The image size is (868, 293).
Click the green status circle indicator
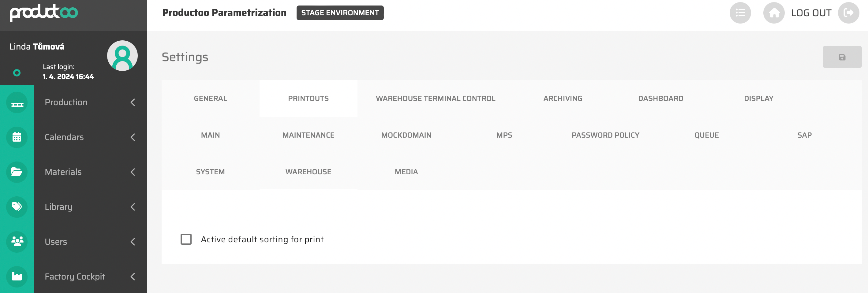[x=17, y=73]
